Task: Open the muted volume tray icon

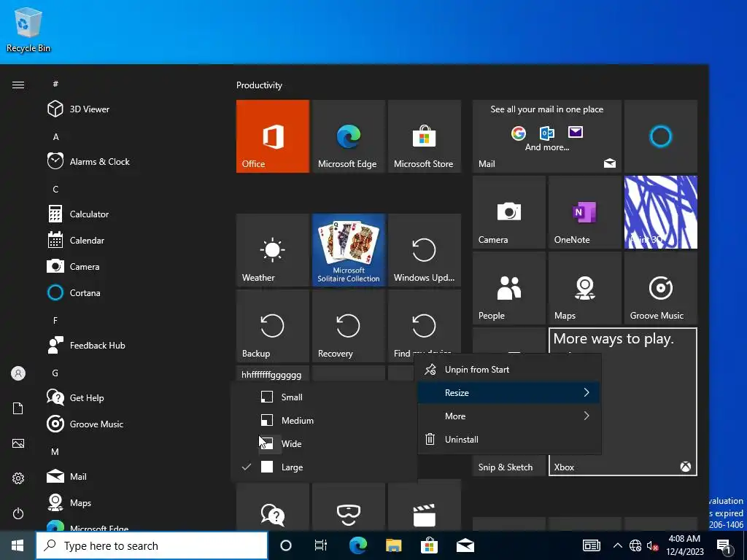Action: point(653,545)
